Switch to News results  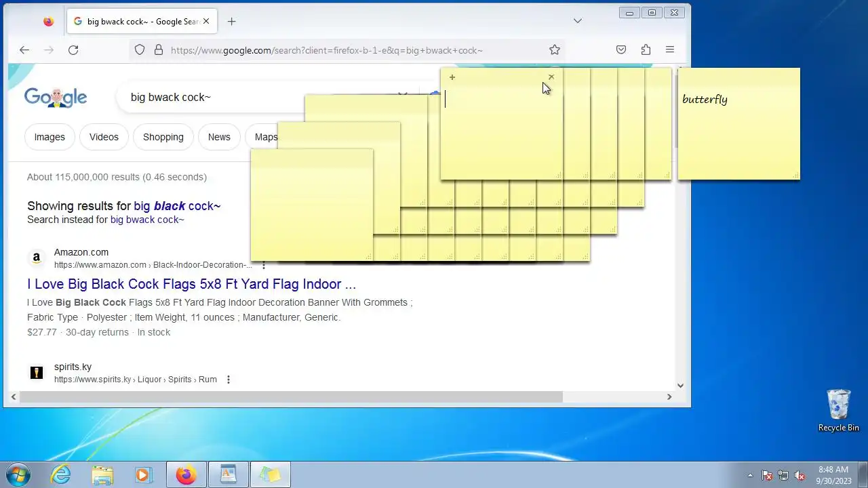click(219, 137)
